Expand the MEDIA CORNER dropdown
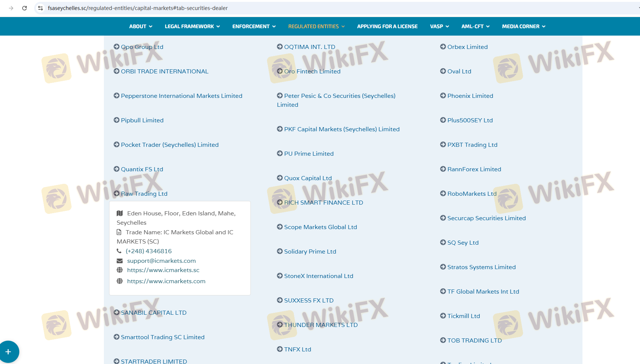The width and height of the screenshot is (640, 364). [x=524, y=26]
